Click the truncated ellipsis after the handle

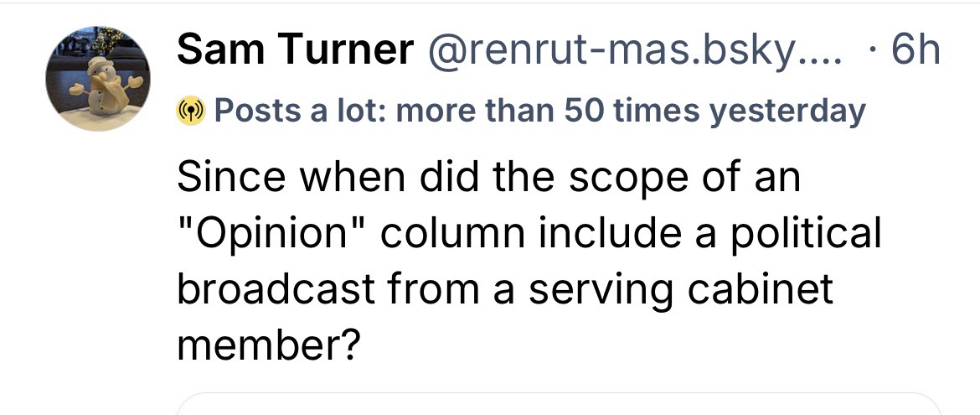coord(828,52)
